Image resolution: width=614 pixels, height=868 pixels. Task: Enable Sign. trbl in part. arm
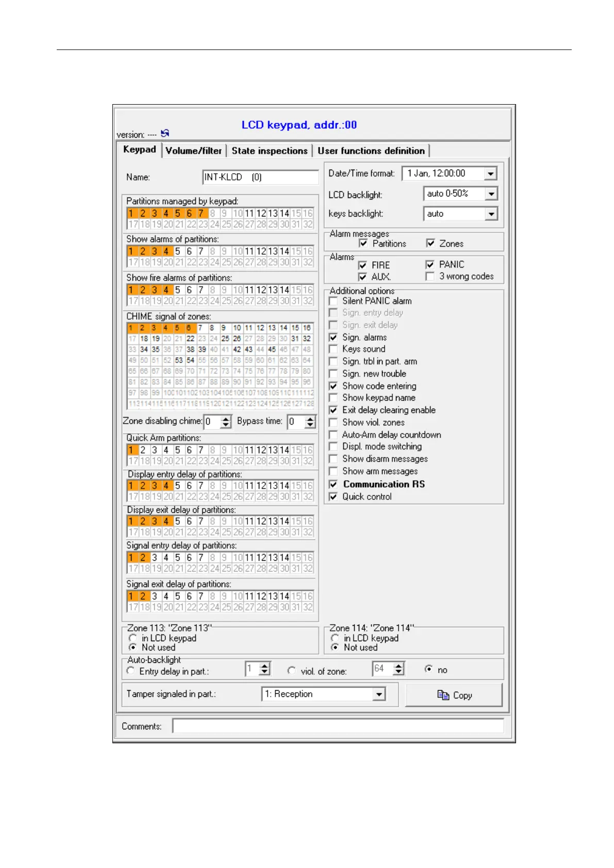334,361
